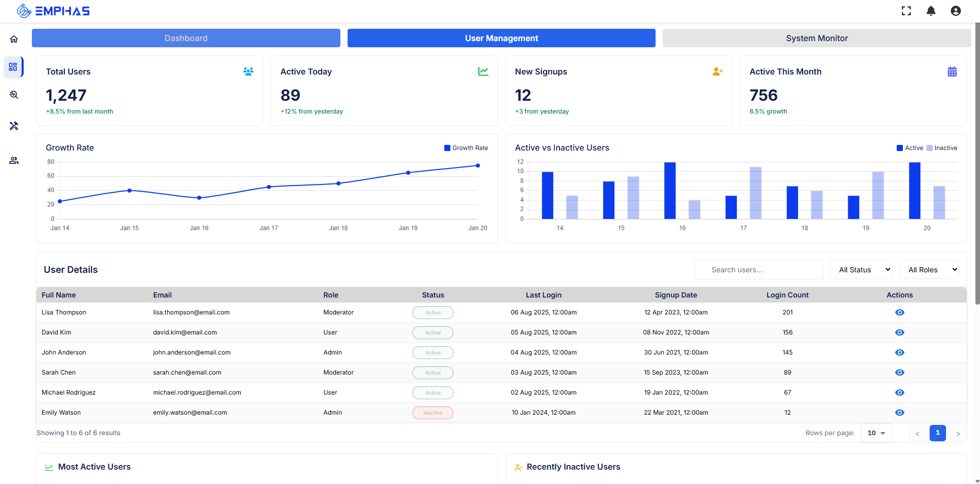View details for Emily Watson
Screen dimensions: 980x484
(900, 413)
